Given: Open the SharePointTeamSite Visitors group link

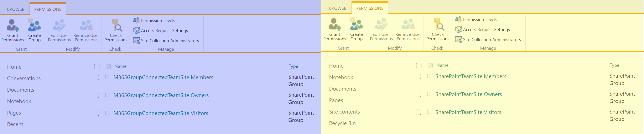Looking at the screenshot, I should point(468,112).
